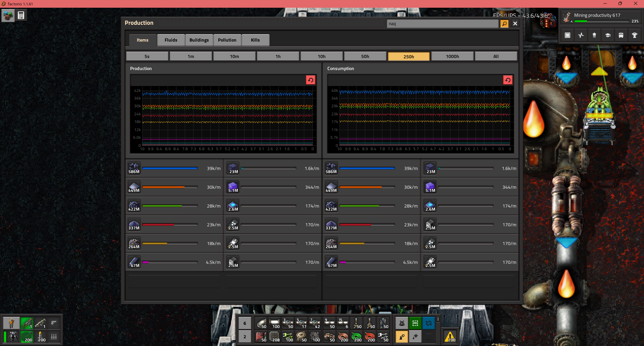644x346 pixels.
Task: Reset the Production graph with red button
Action: point(311,80)
